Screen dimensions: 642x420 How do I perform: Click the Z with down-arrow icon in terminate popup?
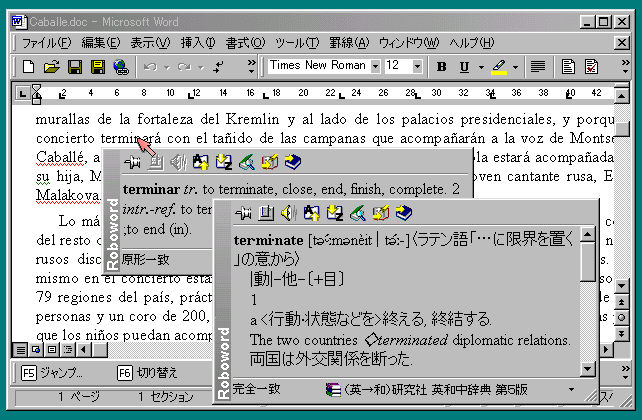click(x=335, y=213)
